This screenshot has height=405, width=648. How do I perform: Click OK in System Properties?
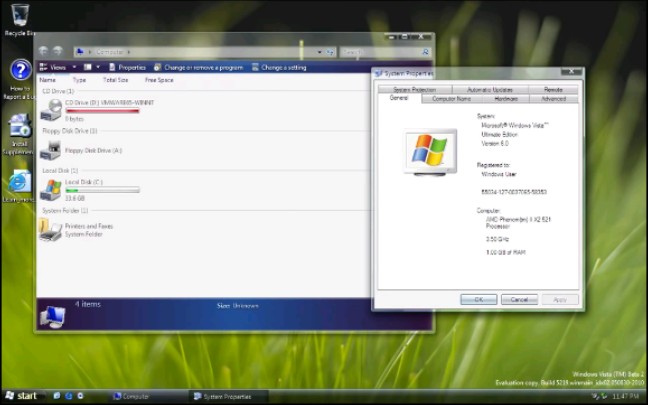[479, 300]
